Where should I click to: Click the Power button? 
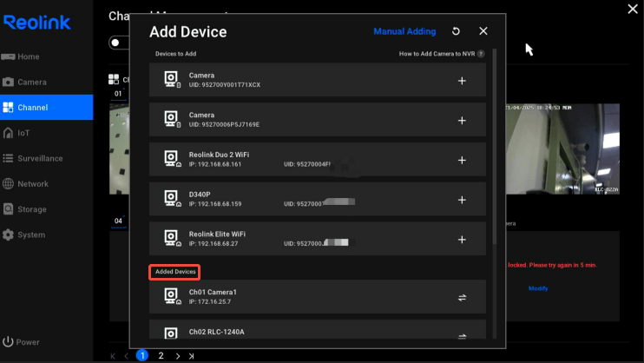(22, 341)
